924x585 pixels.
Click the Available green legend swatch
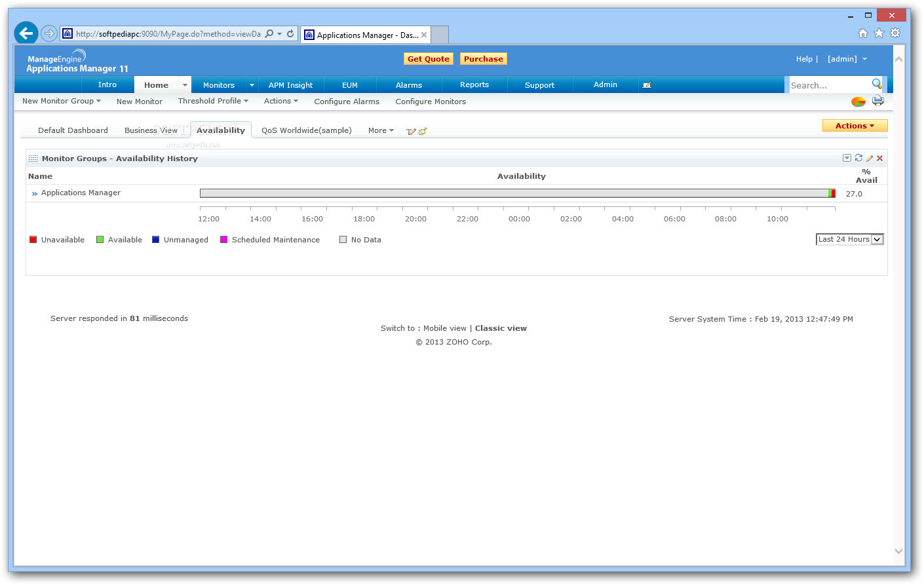coord(100,240)
